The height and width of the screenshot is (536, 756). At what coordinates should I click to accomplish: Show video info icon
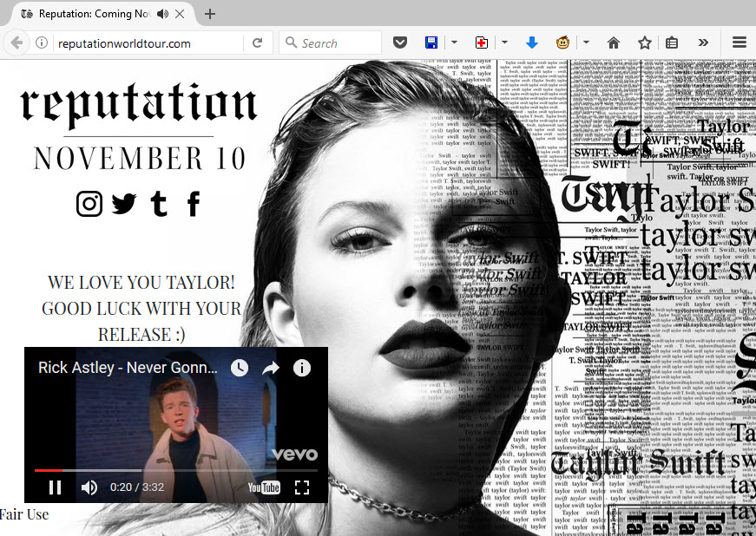pos(302,368)
